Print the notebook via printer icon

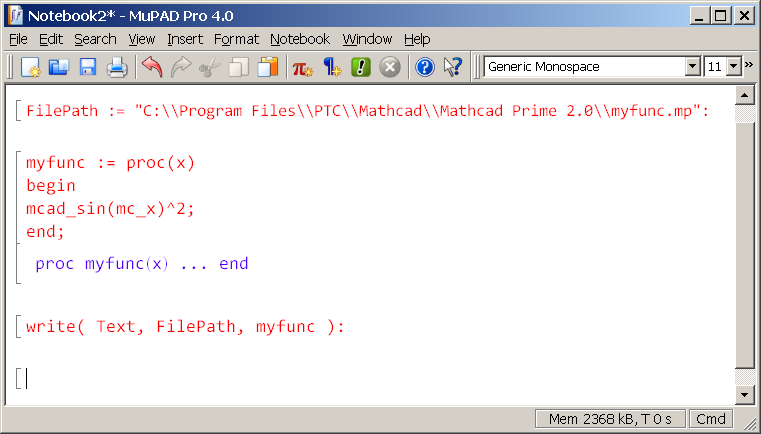[x=117, y=67]
